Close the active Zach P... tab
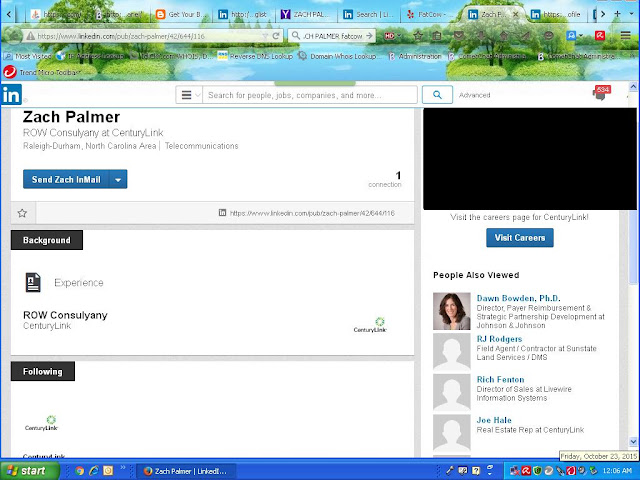 [x=516, y=14]
